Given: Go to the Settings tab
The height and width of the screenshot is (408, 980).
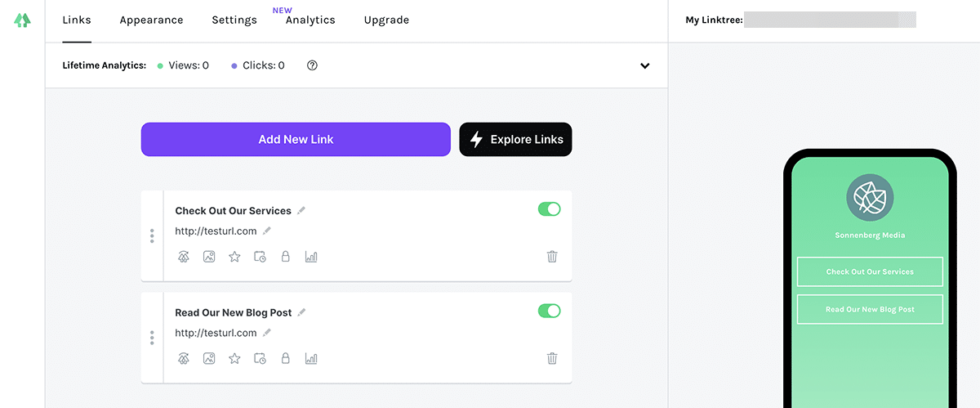Looking at the screenshot, I should 234,20.
